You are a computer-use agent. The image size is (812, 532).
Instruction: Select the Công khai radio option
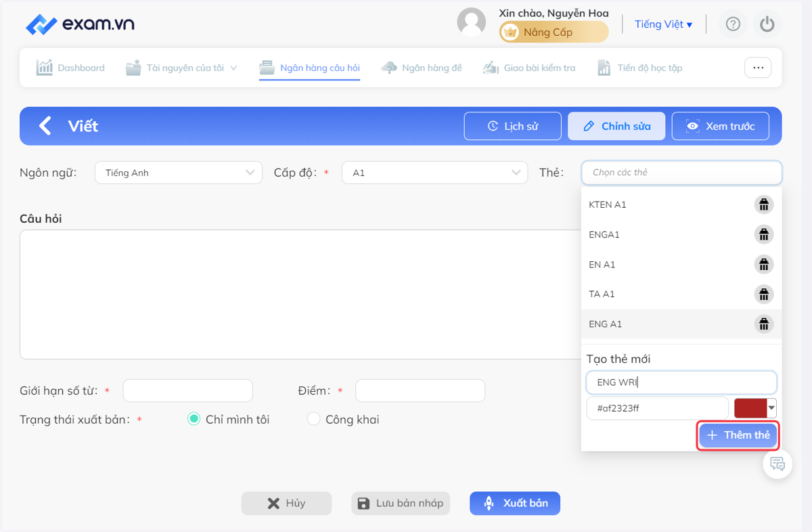(313, 420)
